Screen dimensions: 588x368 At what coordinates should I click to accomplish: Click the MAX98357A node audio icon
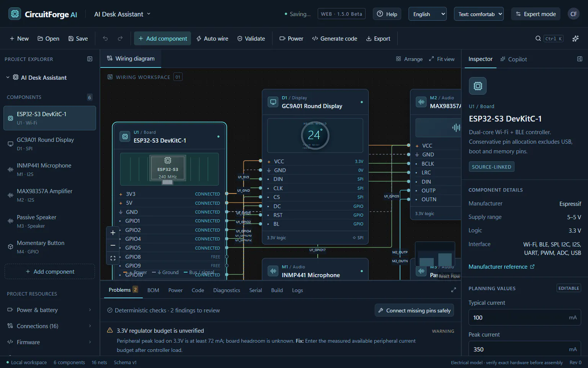[421, 102]
